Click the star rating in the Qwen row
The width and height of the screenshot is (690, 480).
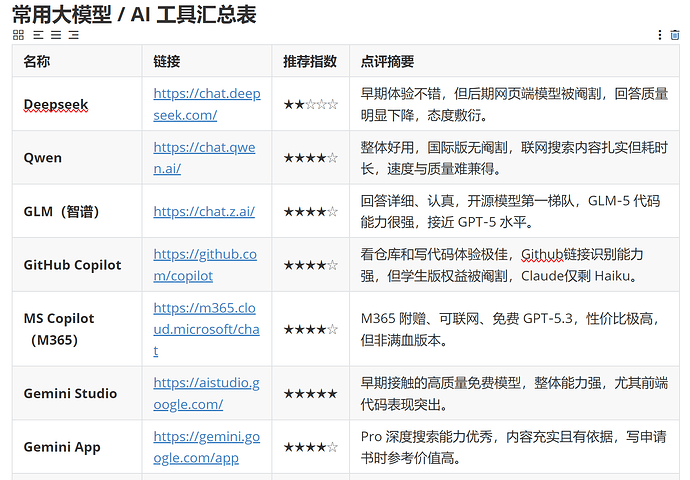click(311, 158)
